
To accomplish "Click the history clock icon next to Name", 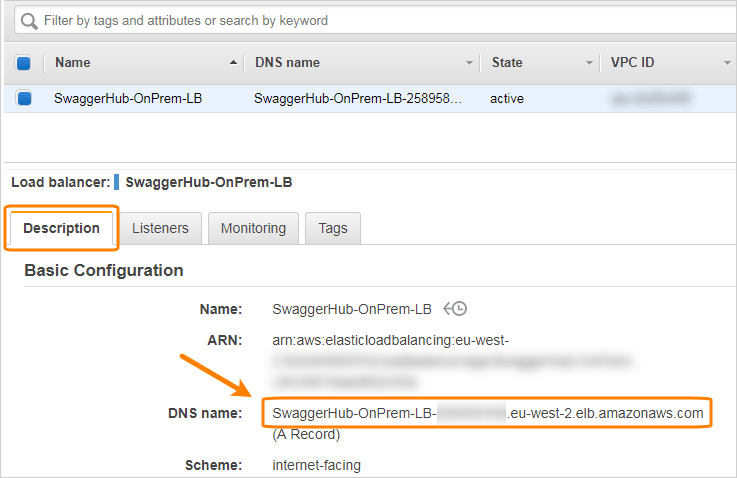I will pos(455,309).
